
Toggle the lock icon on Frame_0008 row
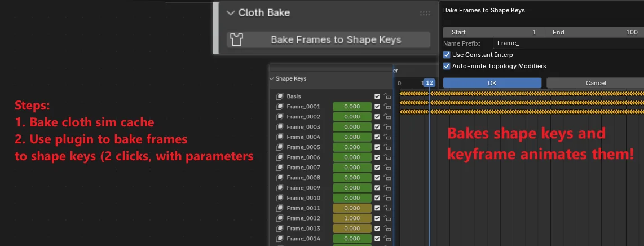tap(386, 177)
